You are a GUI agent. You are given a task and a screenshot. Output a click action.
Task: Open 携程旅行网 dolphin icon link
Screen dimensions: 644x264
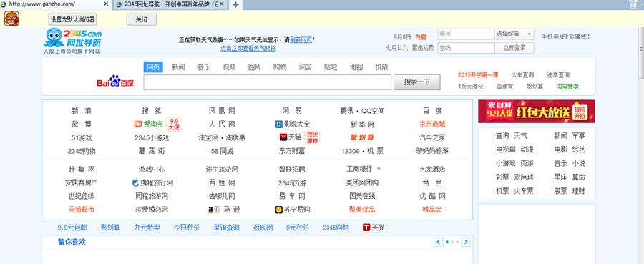[152, 182]
